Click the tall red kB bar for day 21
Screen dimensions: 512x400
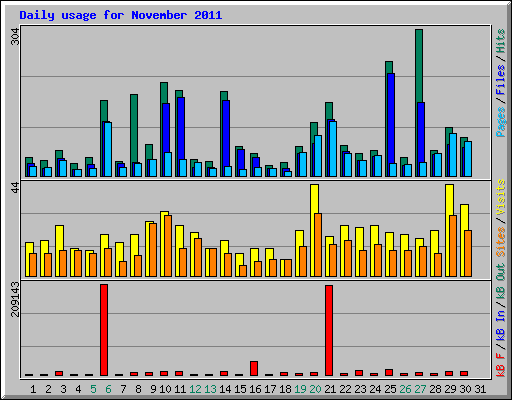tap(329, 330)
